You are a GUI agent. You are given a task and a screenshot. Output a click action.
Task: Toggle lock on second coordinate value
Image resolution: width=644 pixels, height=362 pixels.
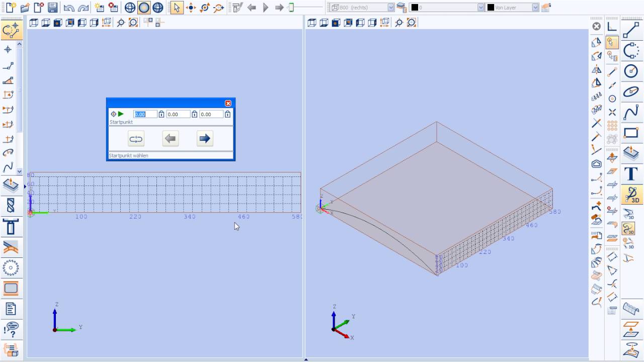pos(194,114)
